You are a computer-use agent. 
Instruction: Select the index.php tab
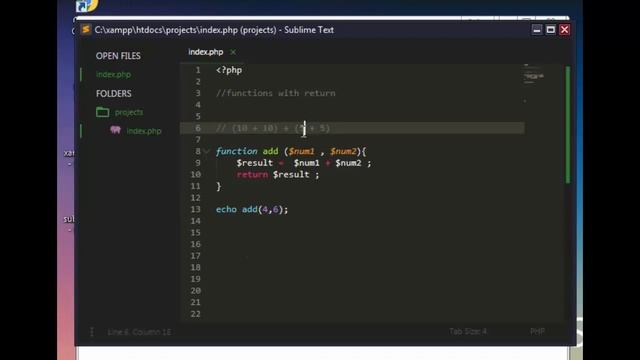pyautogui.click(x=206, y=52)
